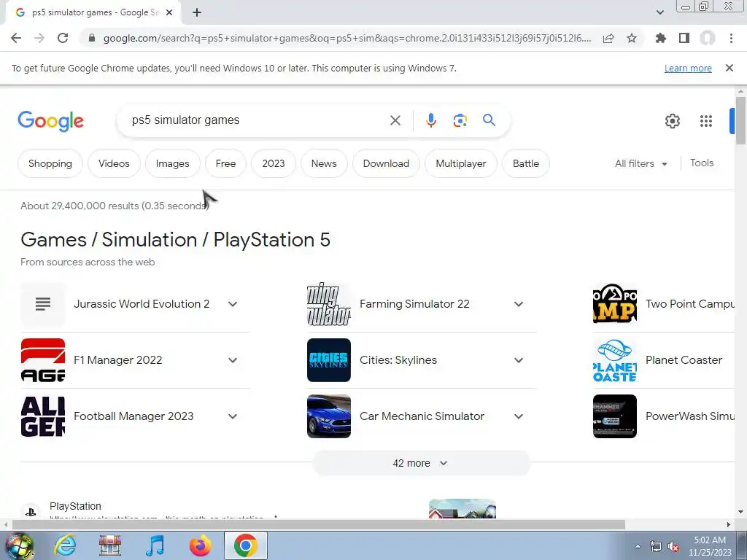Apply the Multiplayer filter chip
This screenshot has width=747, height=560.
pos(461,163)
